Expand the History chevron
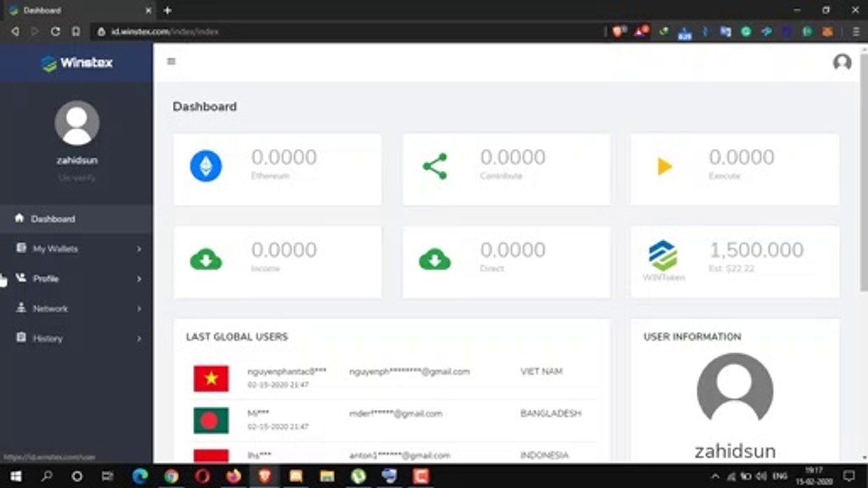The height and width of the screenshot is (488, 868). coord(139,339)
